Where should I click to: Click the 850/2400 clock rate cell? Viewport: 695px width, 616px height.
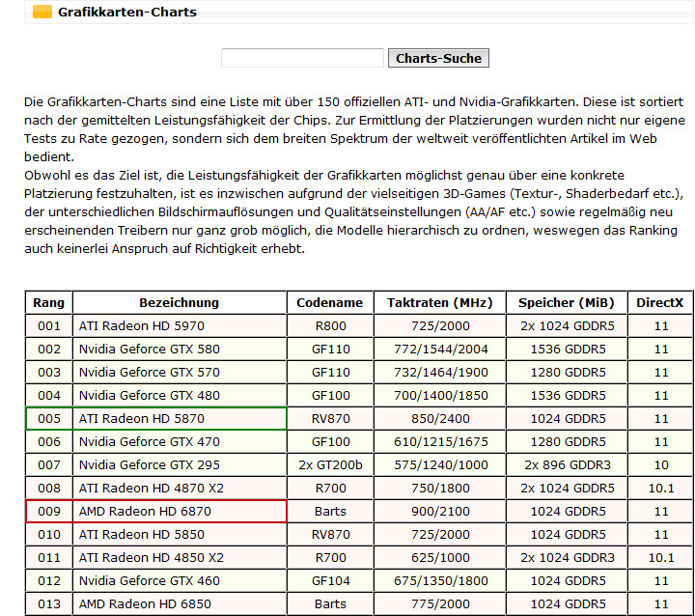click(x=440, y=419)
